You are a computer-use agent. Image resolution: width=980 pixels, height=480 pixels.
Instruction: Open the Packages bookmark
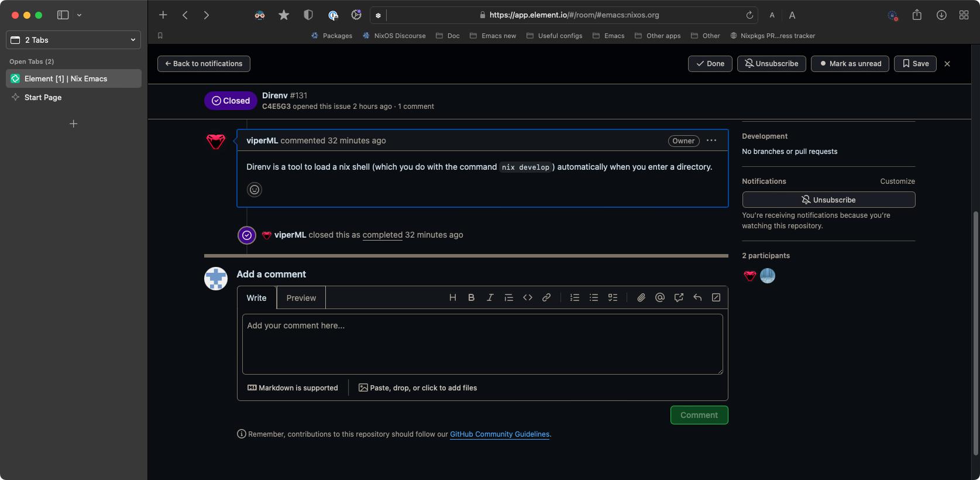click(332, 36)
